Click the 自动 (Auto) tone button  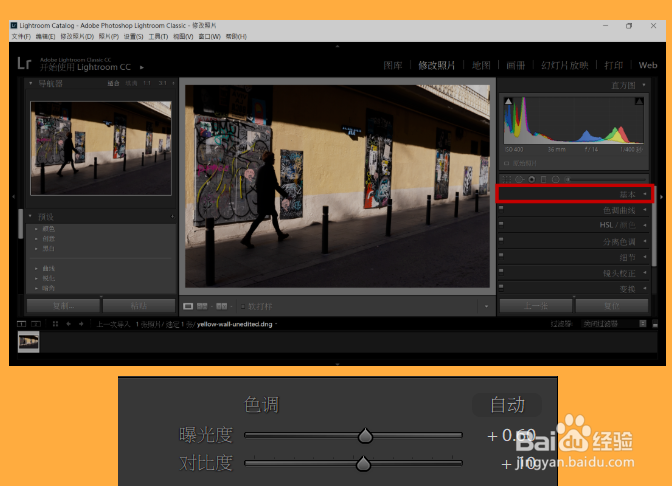(x=507, y=405)
